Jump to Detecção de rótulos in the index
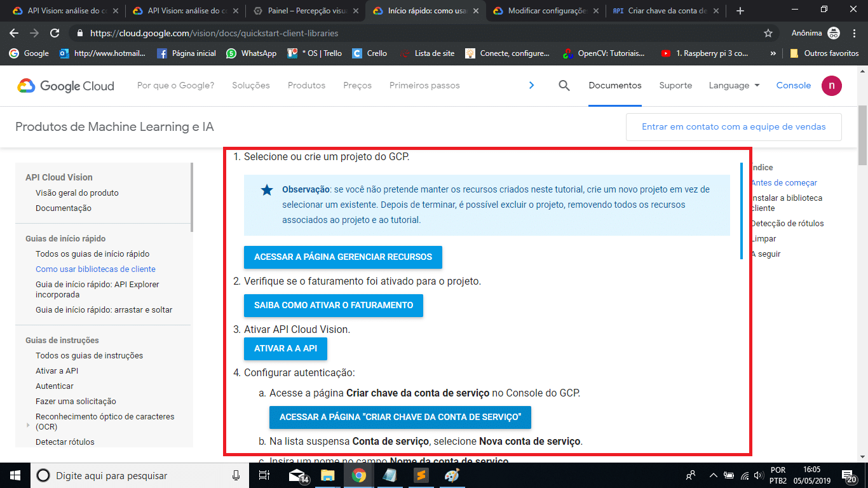The image size is (868, 488). pos(787,223)
